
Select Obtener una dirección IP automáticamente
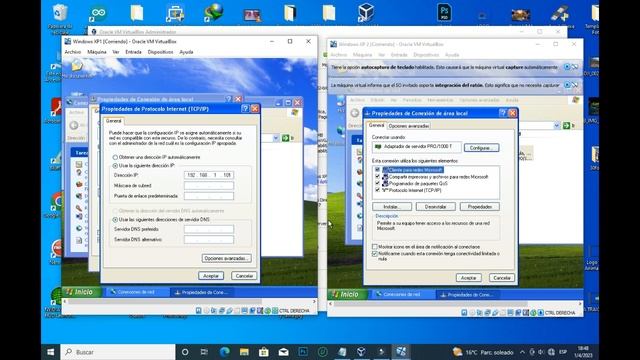coord(115,157)
